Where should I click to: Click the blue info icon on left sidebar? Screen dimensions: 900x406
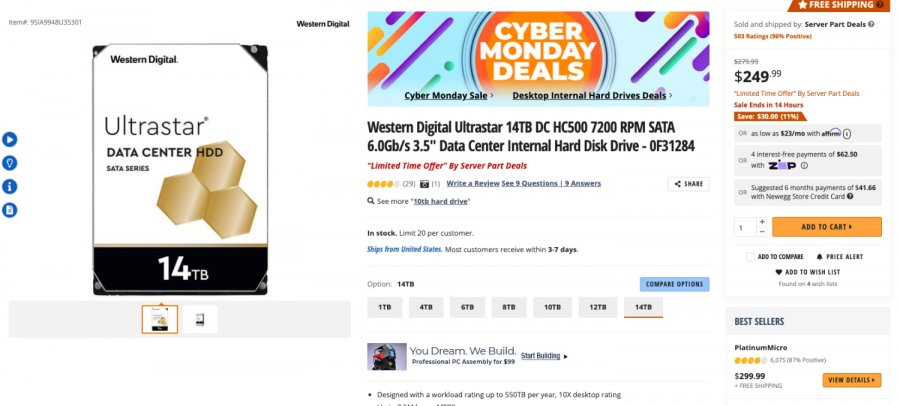pos(9,187)
